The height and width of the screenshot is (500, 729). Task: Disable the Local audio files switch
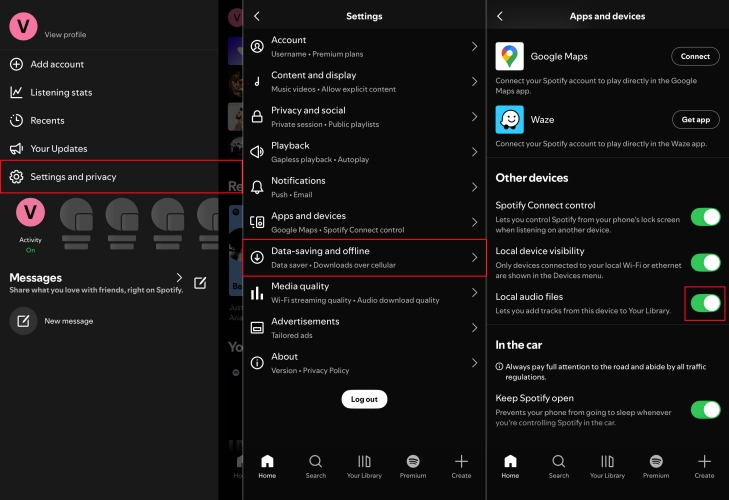click(706, 303)
